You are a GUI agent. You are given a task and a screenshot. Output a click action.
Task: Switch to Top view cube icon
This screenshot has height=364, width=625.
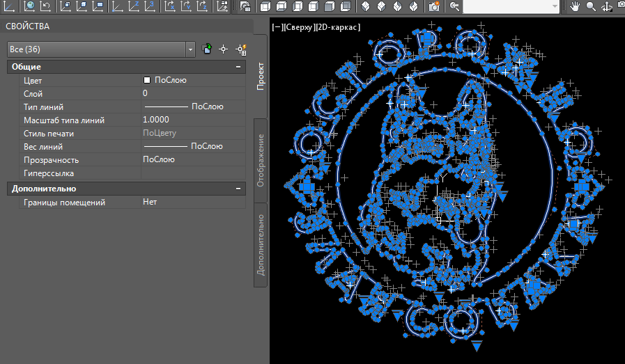[265, 6]
